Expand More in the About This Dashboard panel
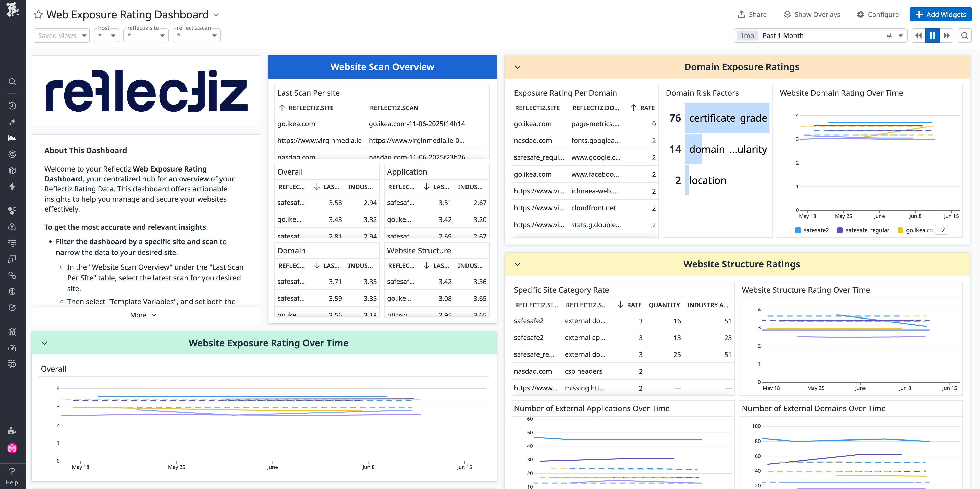 (x=143, y=315)
